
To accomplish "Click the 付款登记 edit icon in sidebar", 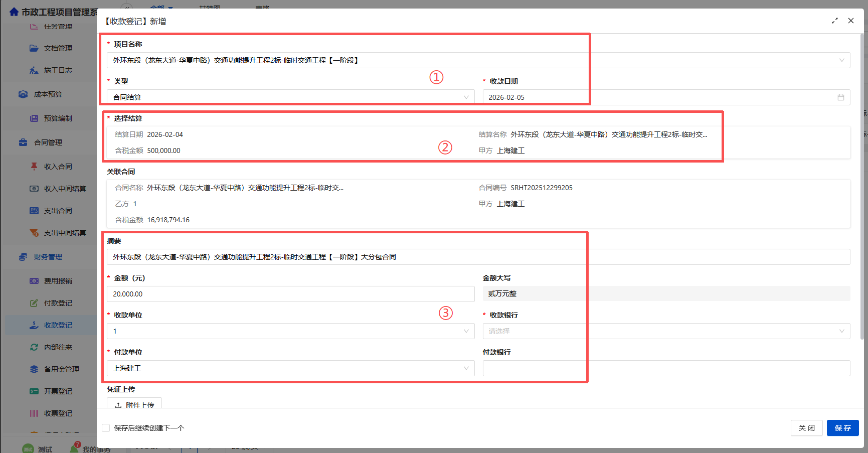I will 34,303.
